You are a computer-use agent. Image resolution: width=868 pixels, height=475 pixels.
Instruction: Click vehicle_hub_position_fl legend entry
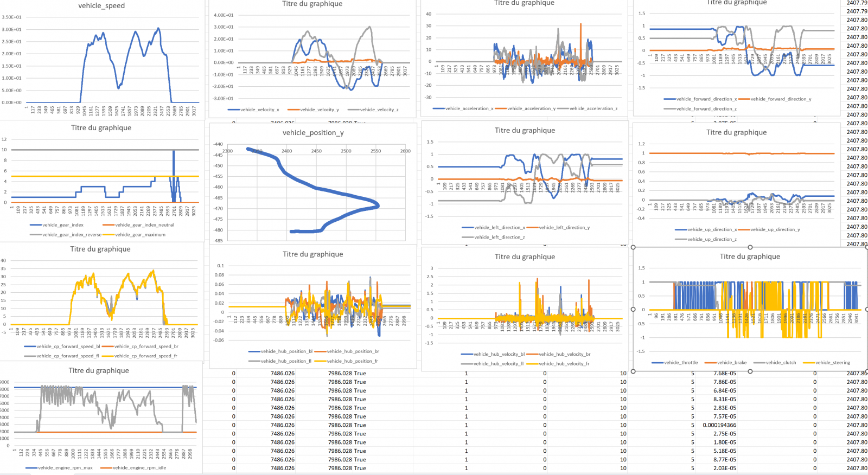point(280,361)
